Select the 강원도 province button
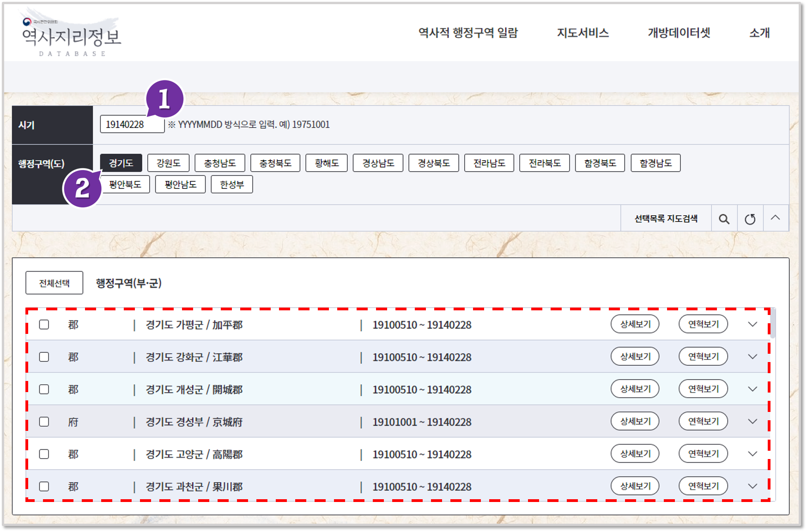The width and height of the screenshot is (807, 532). coord(169,163)
